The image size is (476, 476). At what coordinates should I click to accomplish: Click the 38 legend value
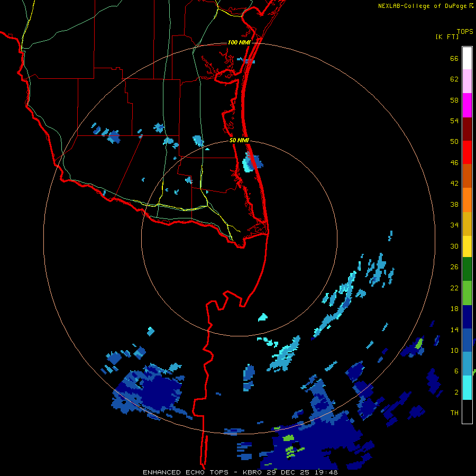(x=454, y=204)
